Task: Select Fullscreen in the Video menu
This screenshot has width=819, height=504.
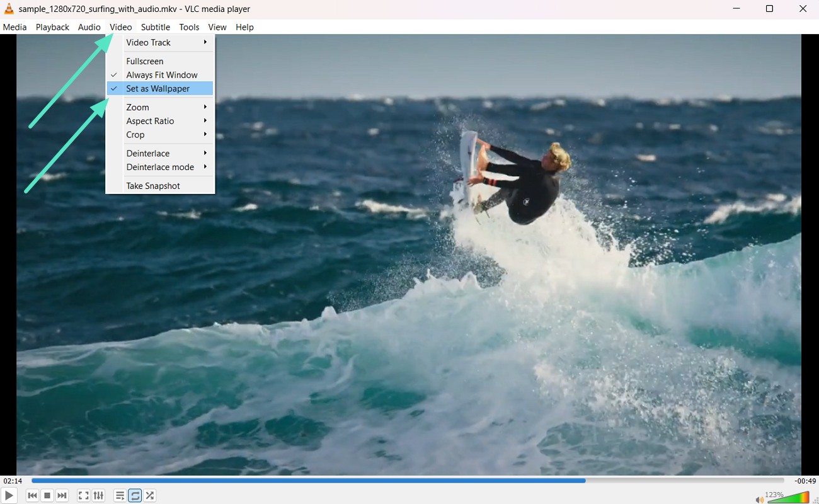Action: 145,61
